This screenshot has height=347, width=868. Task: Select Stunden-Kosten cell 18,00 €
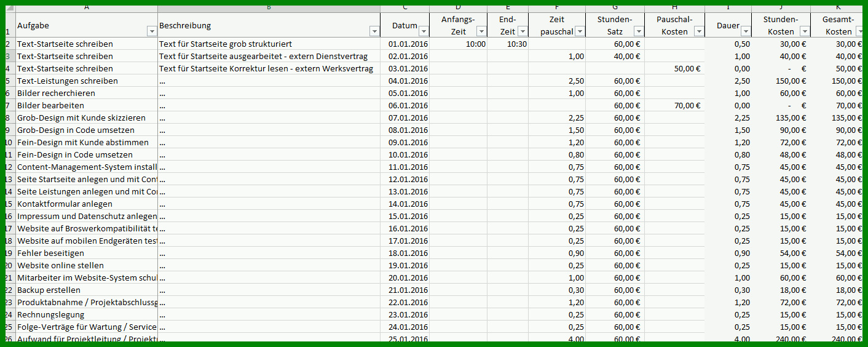tap(781, 290)
